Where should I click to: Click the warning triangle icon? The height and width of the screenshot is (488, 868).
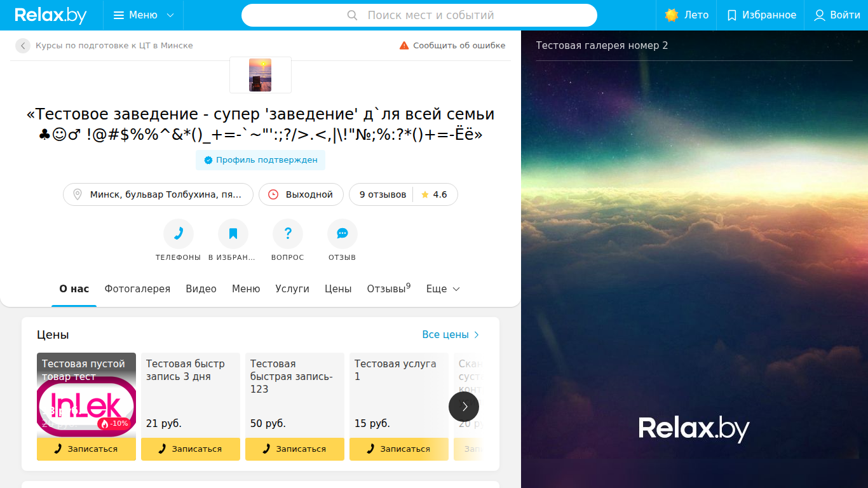[x=404, y=46]
